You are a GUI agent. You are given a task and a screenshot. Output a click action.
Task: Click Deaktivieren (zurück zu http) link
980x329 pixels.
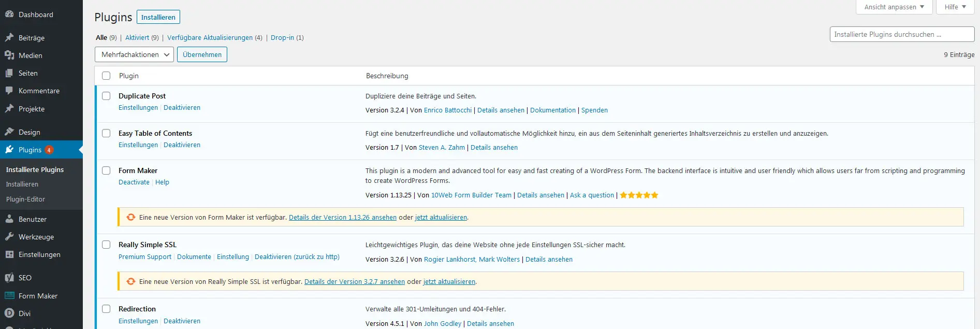coord(297,257)
